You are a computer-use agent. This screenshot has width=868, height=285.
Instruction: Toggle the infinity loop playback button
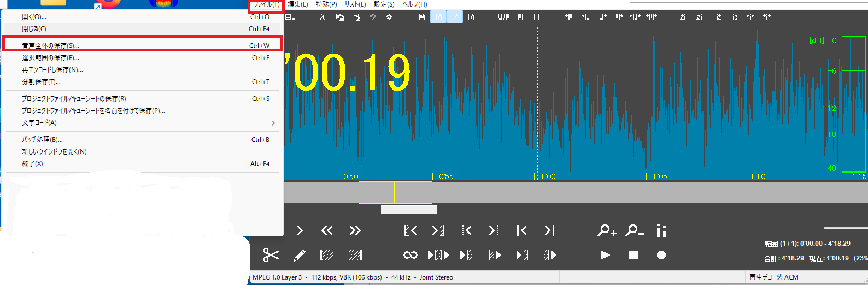click(x=410, y=255)
